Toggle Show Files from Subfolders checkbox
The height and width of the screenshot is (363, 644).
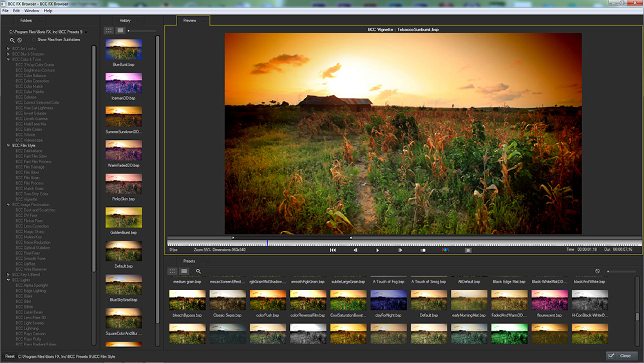(33, 40)
